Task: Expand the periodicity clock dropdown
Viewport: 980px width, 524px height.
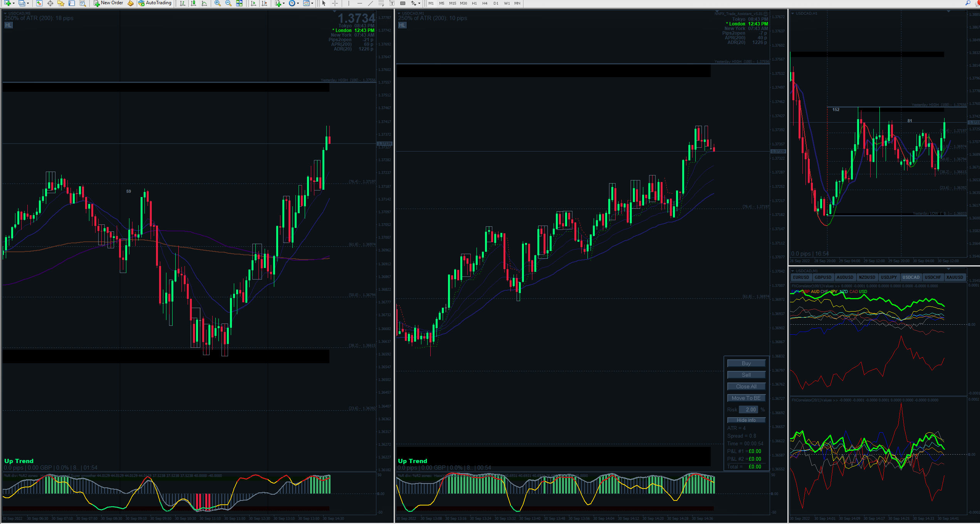Action: point(298,3)
